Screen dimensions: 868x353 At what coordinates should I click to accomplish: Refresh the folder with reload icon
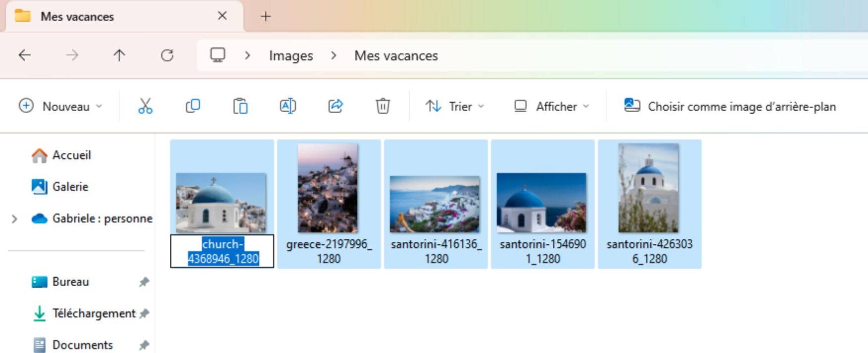tap(167, 55)
